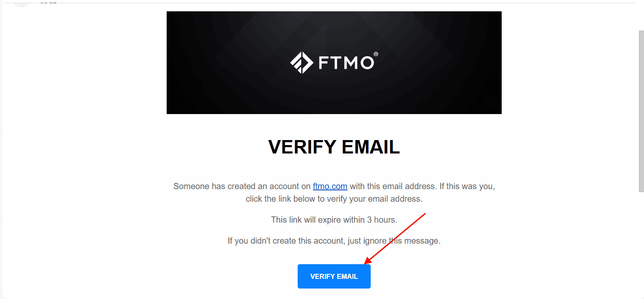Open the ftmo.com hyperlink

coord(330,186)
